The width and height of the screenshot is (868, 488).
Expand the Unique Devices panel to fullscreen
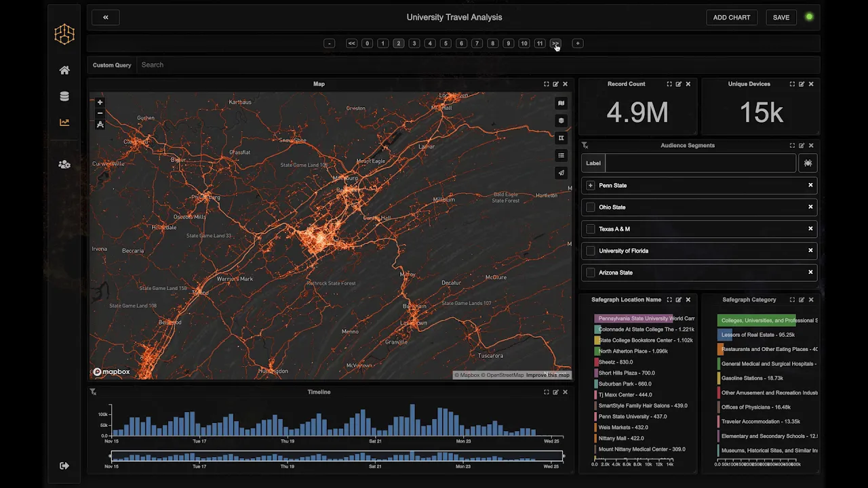coord(792,84)
